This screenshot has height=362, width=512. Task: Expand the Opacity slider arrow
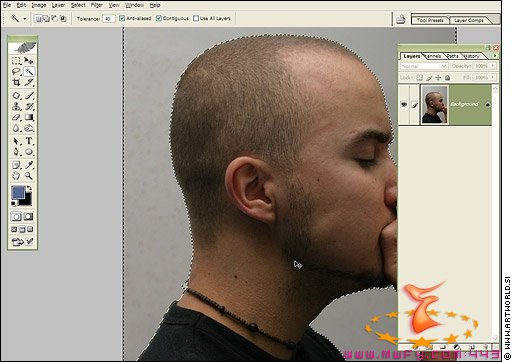[x=493, y=66]
